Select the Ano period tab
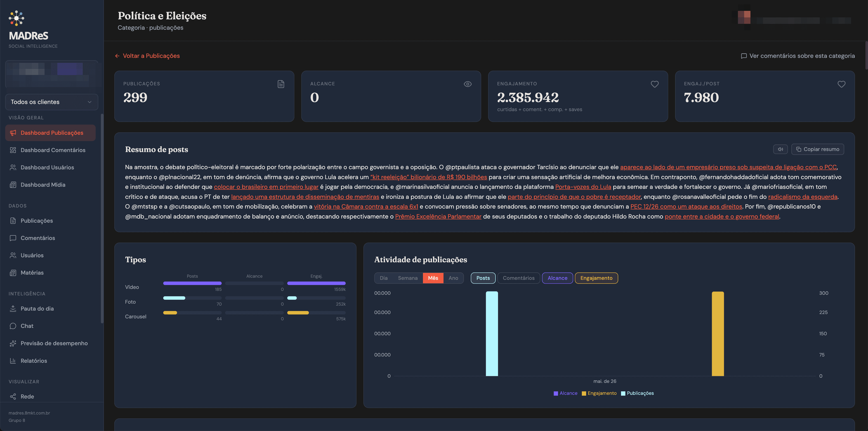The width and height of the screenshot is (868, 431). (x=453, y=278)
